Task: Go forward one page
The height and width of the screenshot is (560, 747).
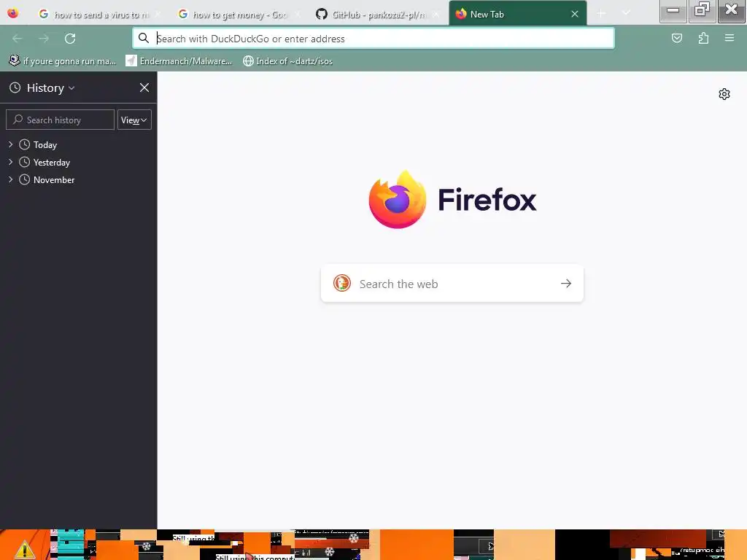Action: tap(44, 39)
